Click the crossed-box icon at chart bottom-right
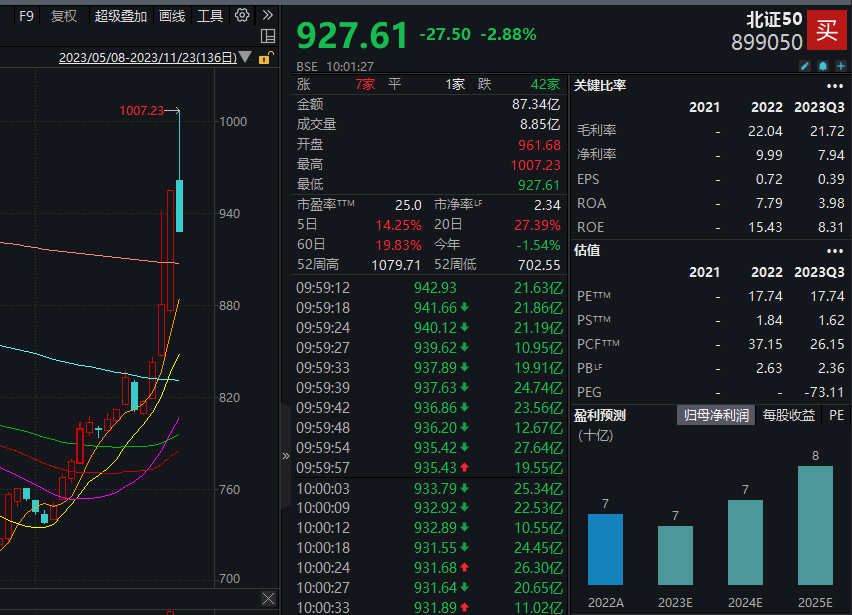 (x=267, y=598)
